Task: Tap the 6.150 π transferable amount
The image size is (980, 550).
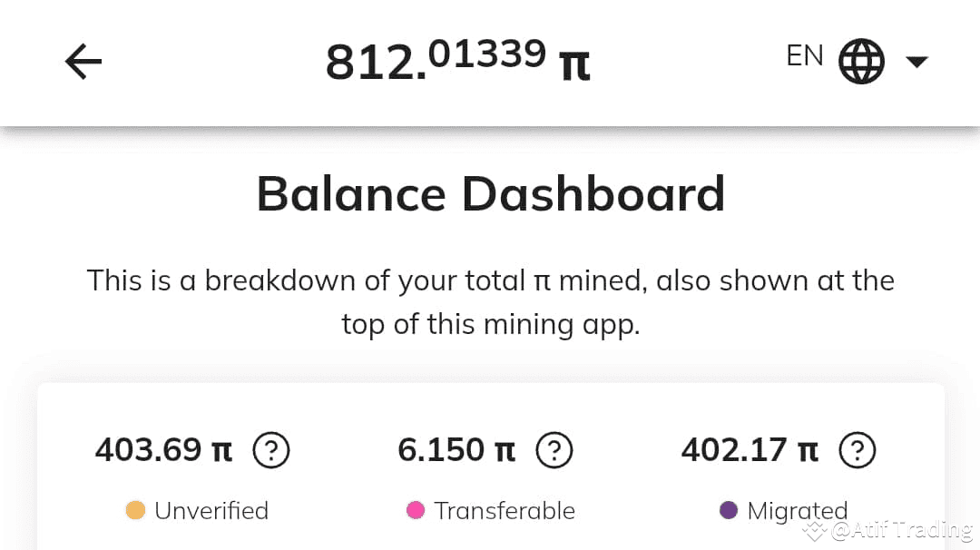Action: click(456, 450)
